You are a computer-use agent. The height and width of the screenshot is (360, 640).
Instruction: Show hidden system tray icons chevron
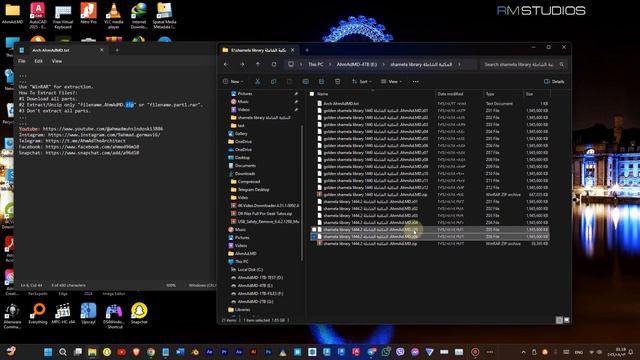coord(524,352)
